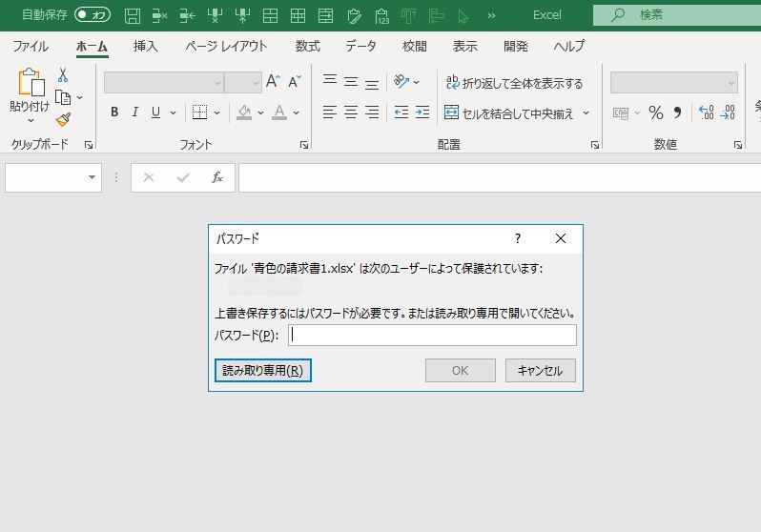The image size is (761, 532).
Task: Open the Font Color dropdown arrow
Action: coord(296,113)
